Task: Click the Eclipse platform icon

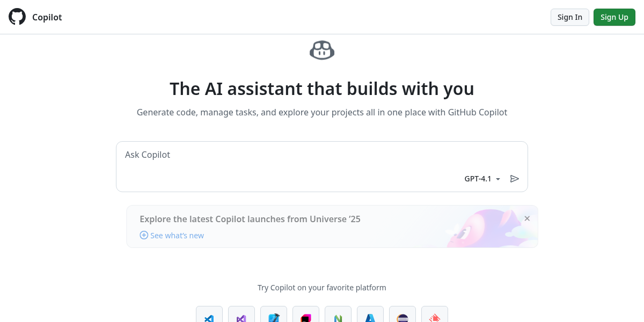Action: (402, 318)
